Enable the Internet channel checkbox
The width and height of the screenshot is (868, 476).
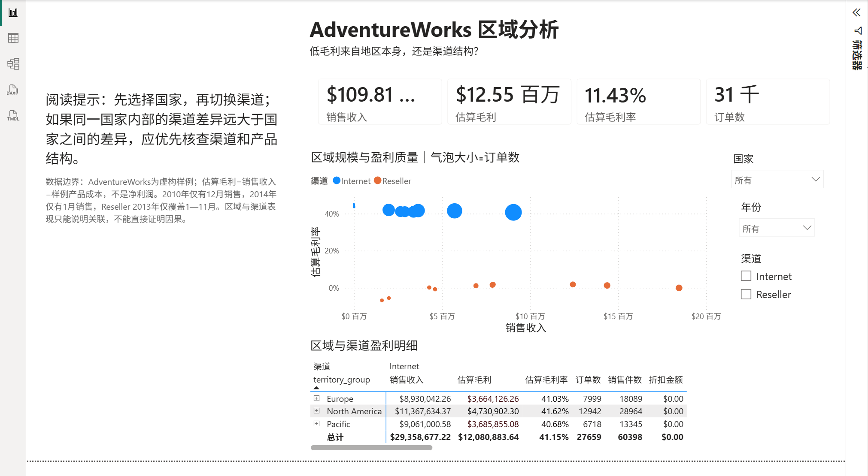[746, 276]
